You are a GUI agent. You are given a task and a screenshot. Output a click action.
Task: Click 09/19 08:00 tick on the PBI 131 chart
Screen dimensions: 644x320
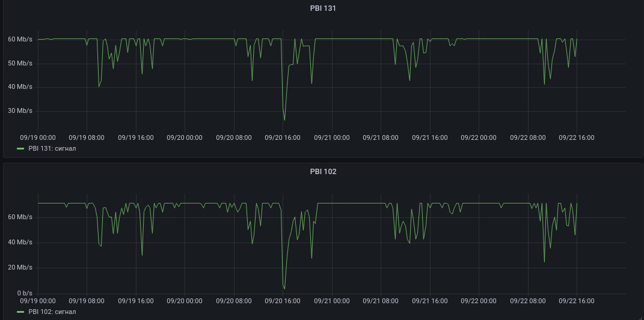[86, 138]
